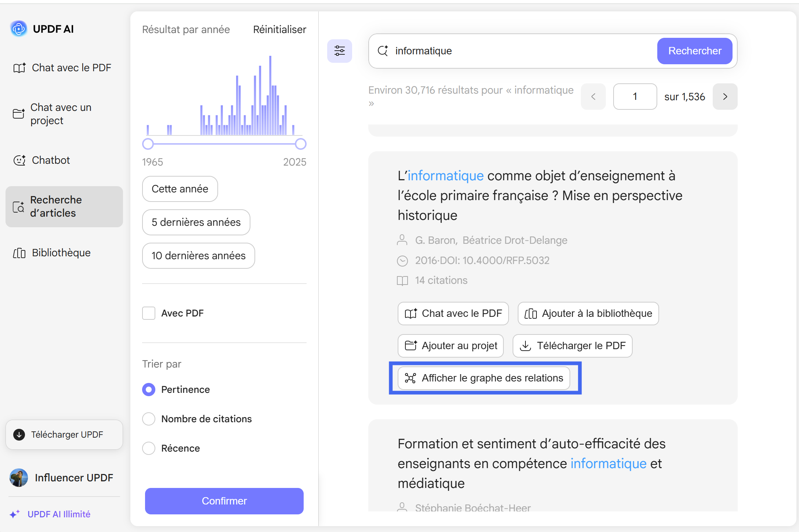Click the book icon in article's Chat avec le PDF
This screenshot has height=532, width=799.
[x=411, y=314]
